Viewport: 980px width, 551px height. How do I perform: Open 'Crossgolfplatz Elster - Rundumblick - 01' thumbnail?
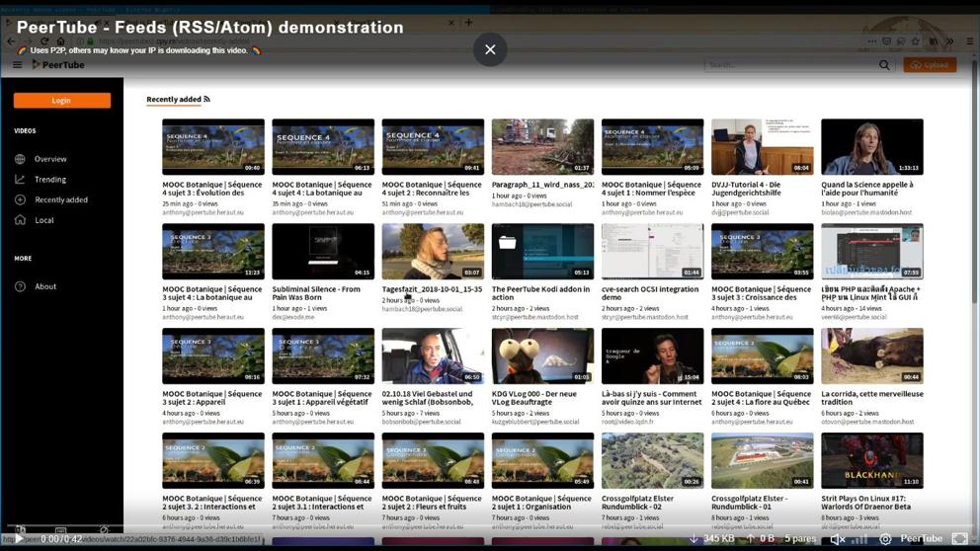tap(762, 460)
